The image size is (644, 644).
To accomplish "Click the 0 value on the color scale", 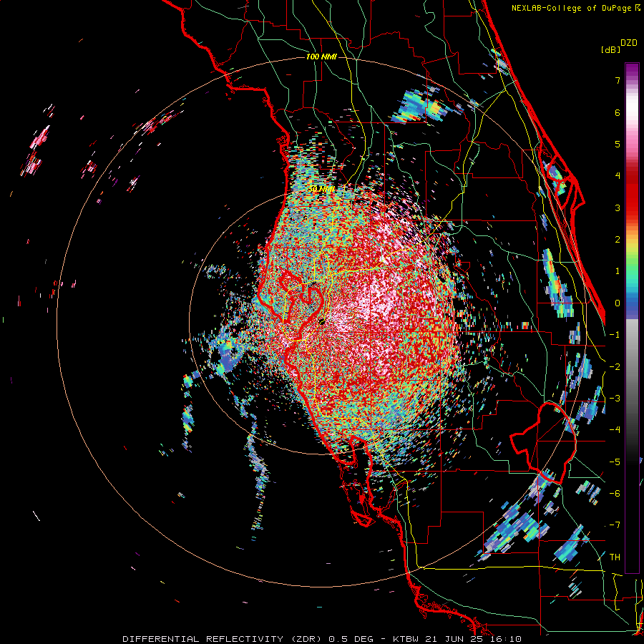I will (x=618, y=303).
